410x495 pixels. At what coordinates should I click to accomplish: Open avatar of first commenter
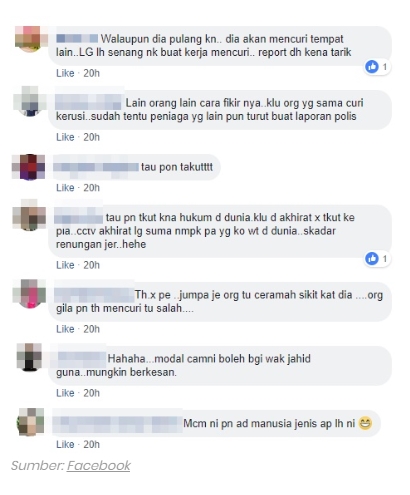pos(29,39)
